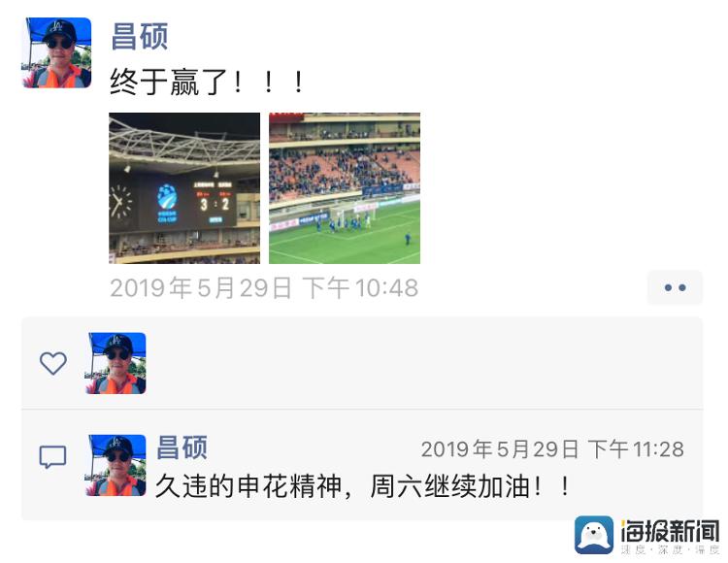Open 昌硕's profile avatar at top
Screen dimensions: 728x563
pos(56,52)
